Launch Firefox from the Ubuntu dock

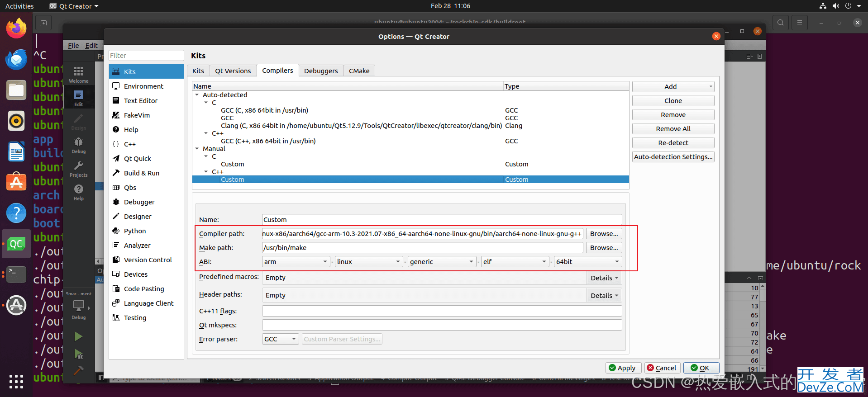pos(16,28)
